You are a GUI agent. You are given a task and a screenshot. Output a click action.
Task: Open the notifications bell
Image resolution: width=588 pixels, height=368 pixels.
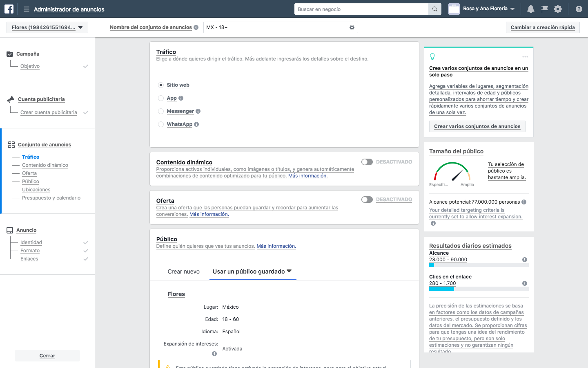coord(531,9)
